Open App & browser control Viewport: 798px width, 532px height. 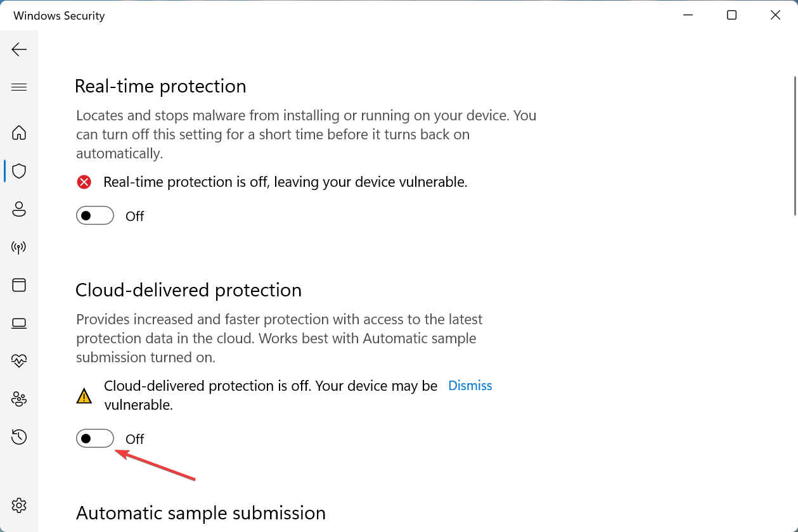19,285
